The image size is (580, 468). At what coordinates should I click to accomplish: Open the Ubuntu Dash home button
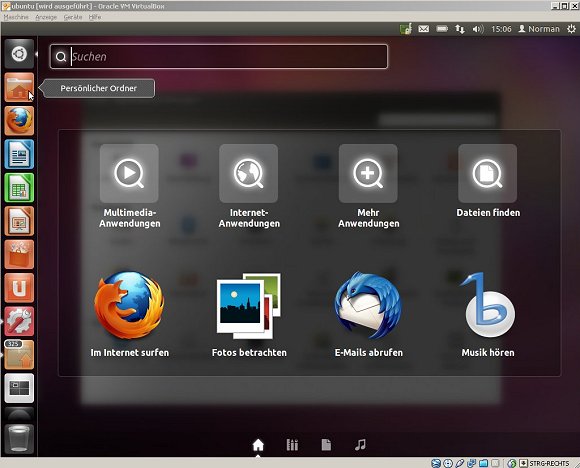(x=19, y=54)
